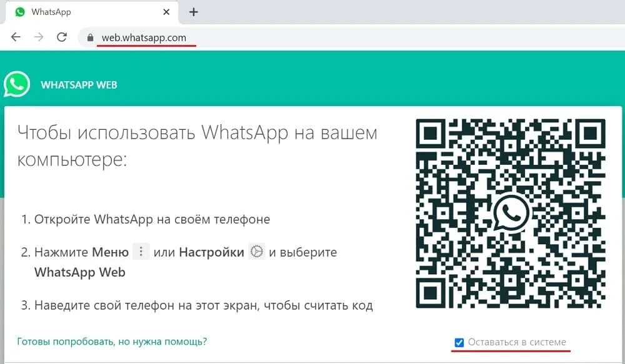The image size is (625, 364).
Task: Click the WhatsApp logo in the header
Action: [17, 84]
